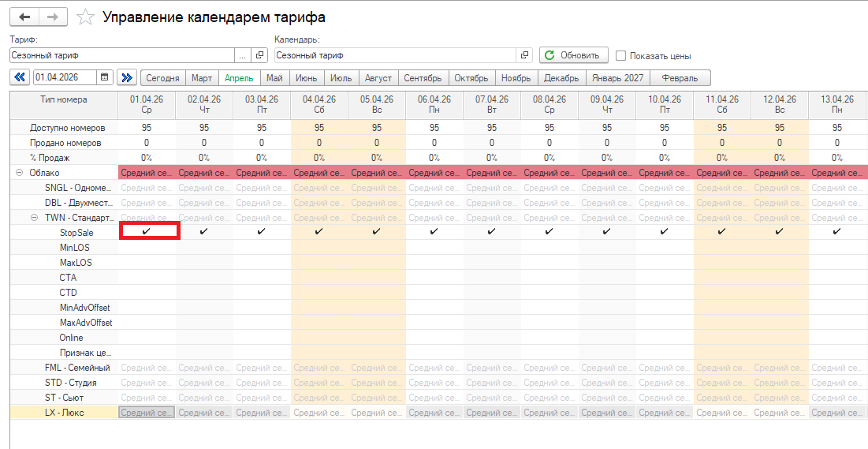Screen dimensions: 868x449
Task: Toggle StopSale checkmark for 03.04.26
Action: 261,232
